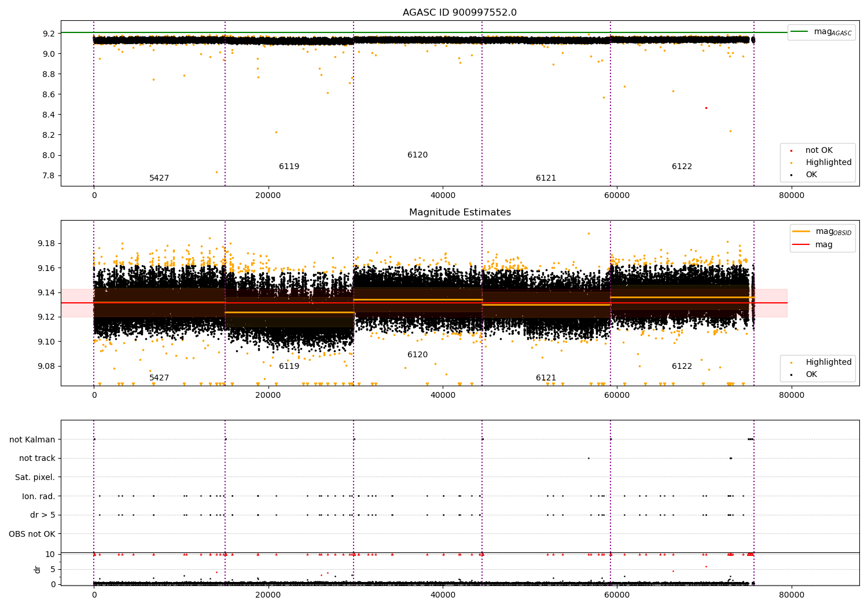This screenshot has height=608, width=868.
Task: Click OBSID label 6119 in top plot
Action: 289,167
